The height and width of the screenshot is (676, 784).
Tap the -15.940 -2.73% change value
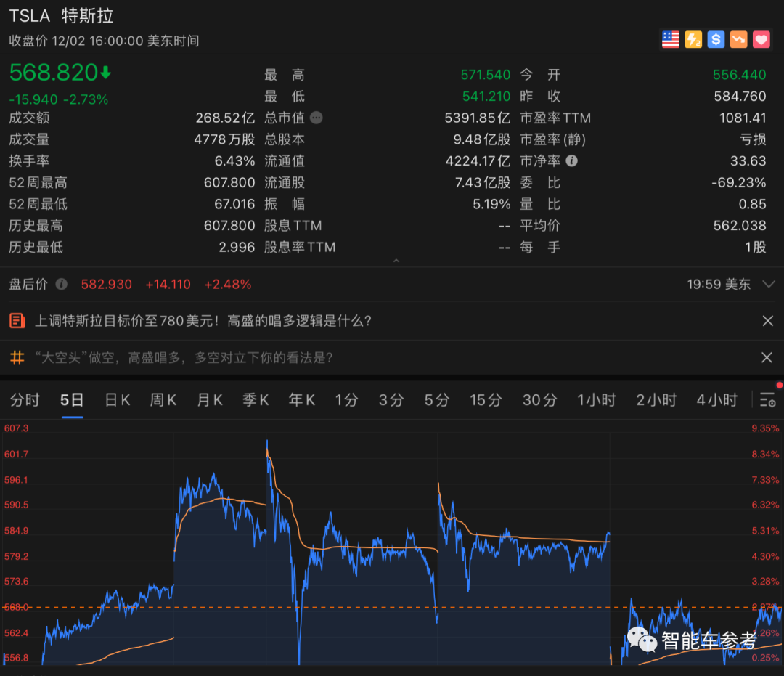(x=59, y=99)
